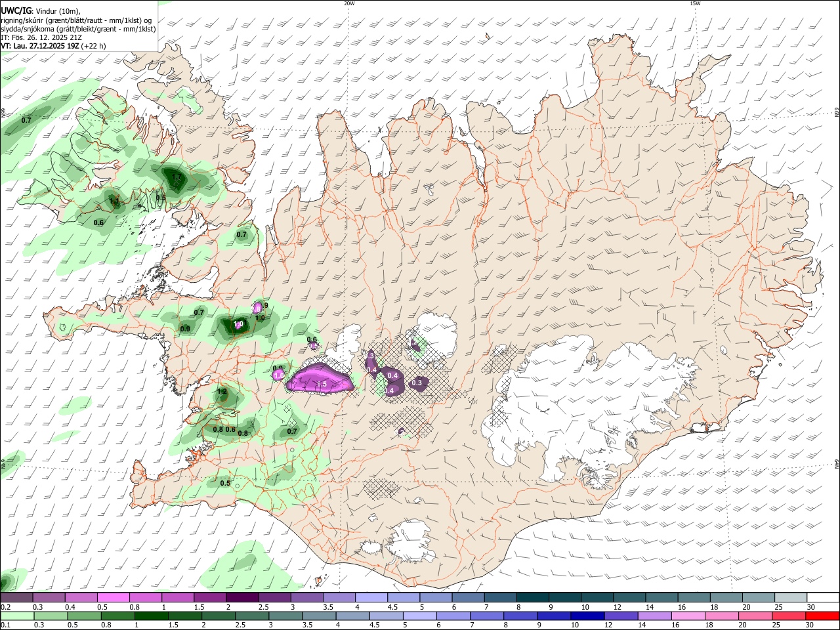
Task: Click the '0.1' label in the rain legend
Action: pos(5,625)
